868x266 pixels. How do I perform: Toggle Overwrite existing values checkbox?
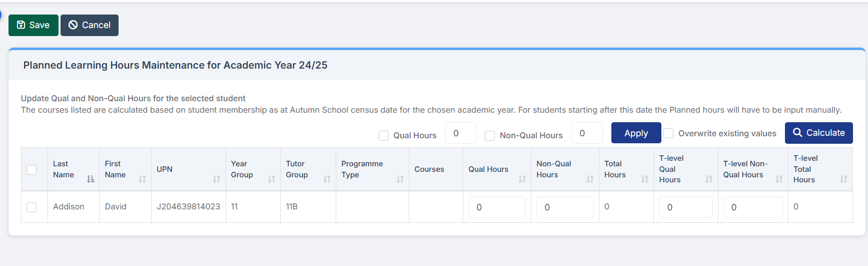pos(668,133)
